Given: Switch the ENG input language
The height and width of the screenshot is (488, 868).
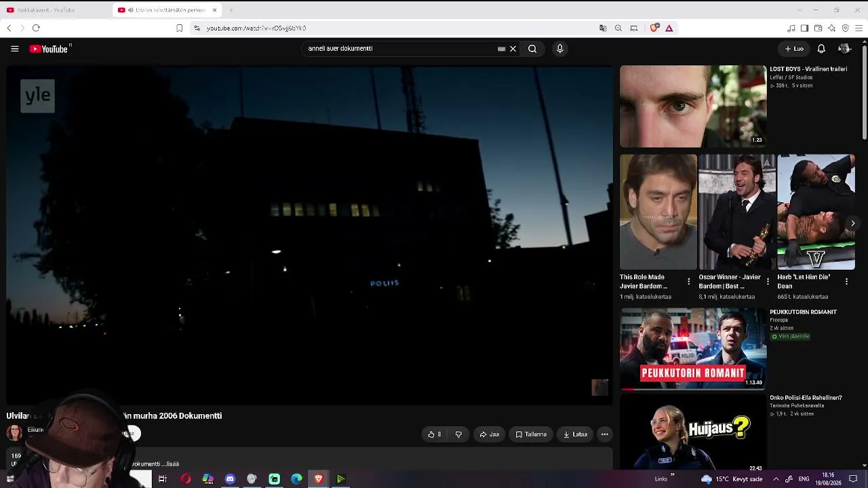Looking at the screenshot, I should point(804,479).
